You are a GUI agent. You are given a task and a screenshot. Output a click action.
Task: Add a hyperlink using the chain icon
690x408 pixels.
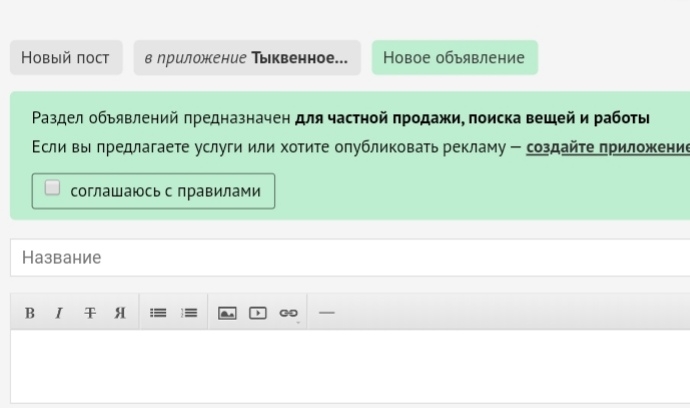point(288,313)
